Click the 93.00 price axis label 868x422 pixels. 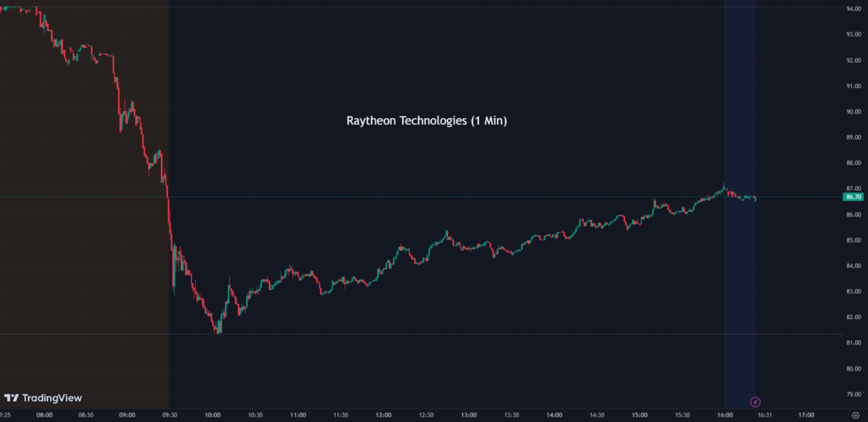(853, 34)
